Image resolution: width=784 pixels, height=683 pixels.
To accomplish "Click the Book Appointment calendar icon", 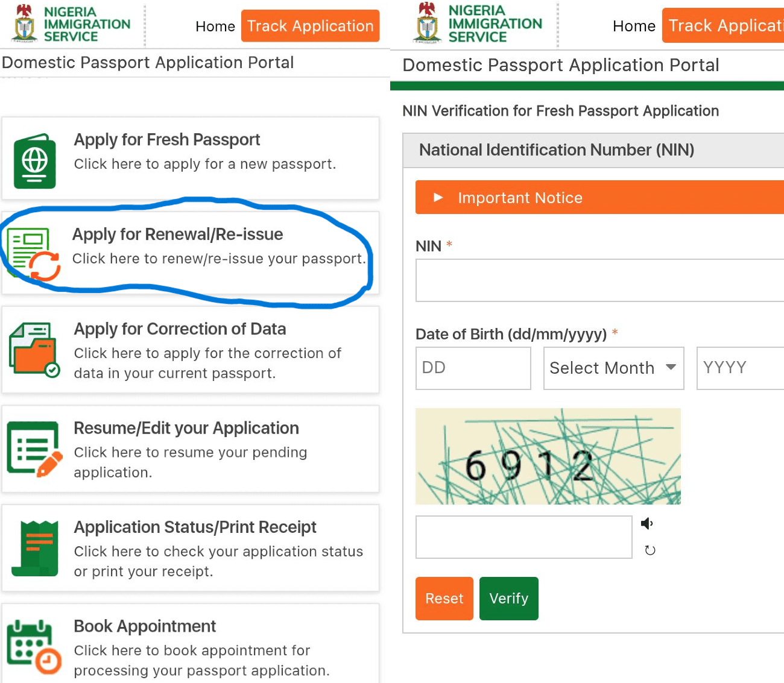I will pos(33,645).
